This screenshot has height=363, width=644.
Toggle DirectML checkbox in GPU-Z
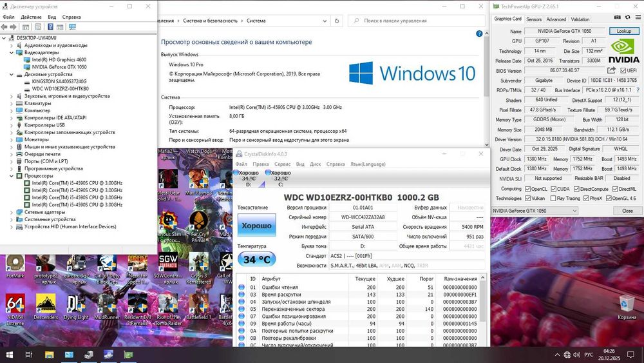(615, 189)
